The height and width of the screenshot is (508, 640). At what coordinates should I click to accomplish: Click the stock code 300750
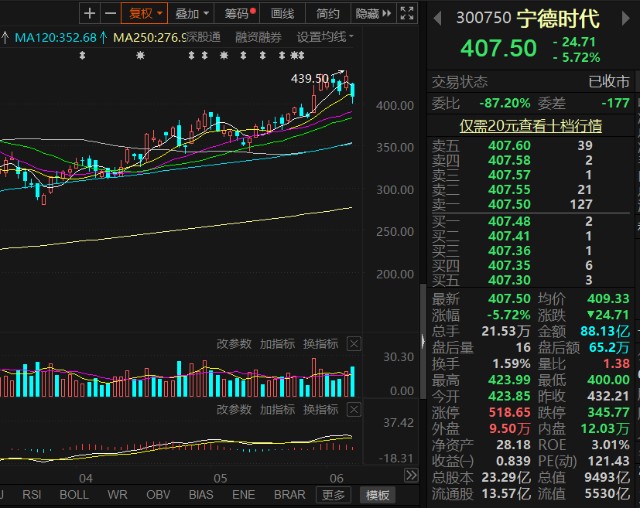(484, 18)
